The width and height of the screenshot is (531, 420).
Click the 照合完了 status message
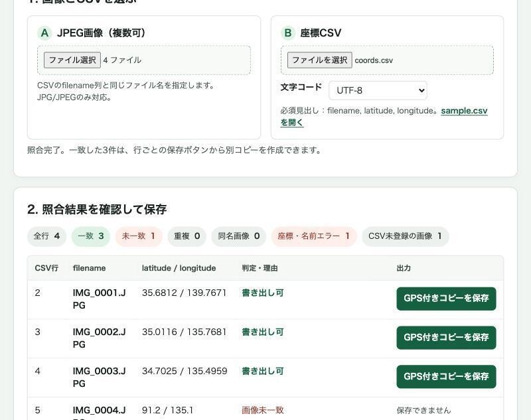tap(175, 150)
